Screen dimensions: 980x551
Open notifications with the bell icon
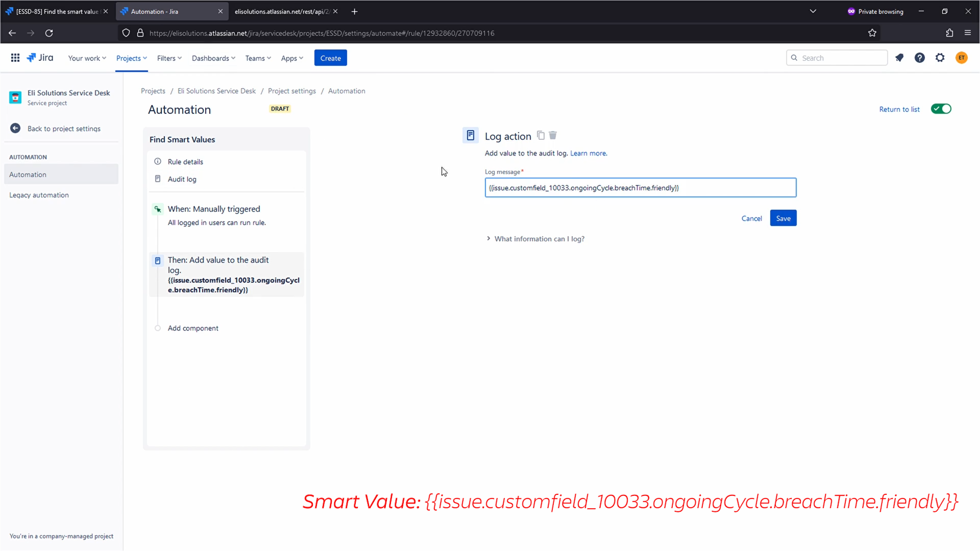[x=900, y=58]
